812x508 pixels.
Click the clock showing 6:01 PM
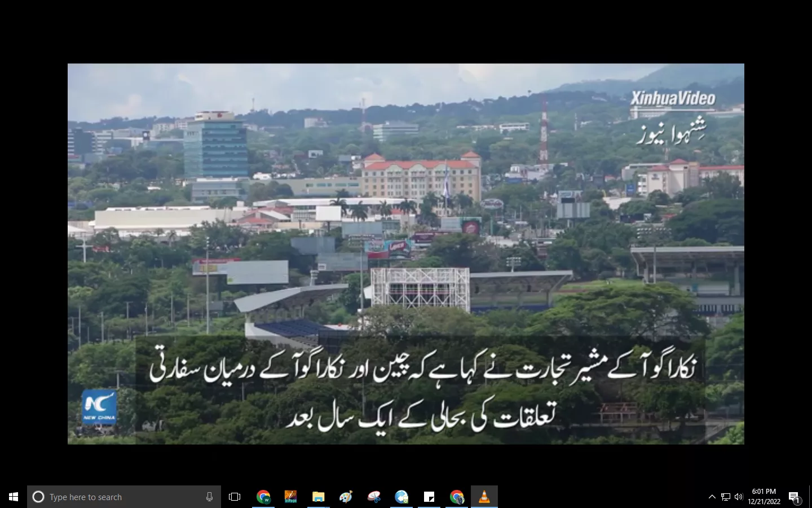pyautogui.click(x=764, y=497)
